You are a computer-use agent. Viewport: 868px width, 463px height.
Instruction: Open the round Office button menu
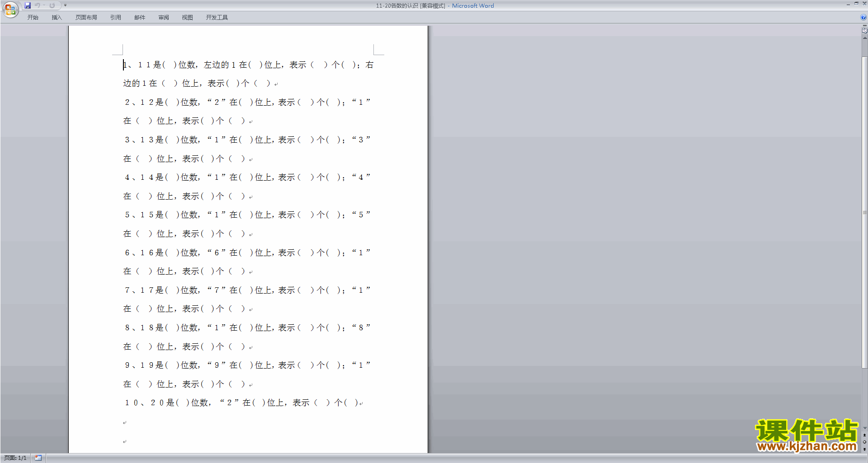pos(10,9)
